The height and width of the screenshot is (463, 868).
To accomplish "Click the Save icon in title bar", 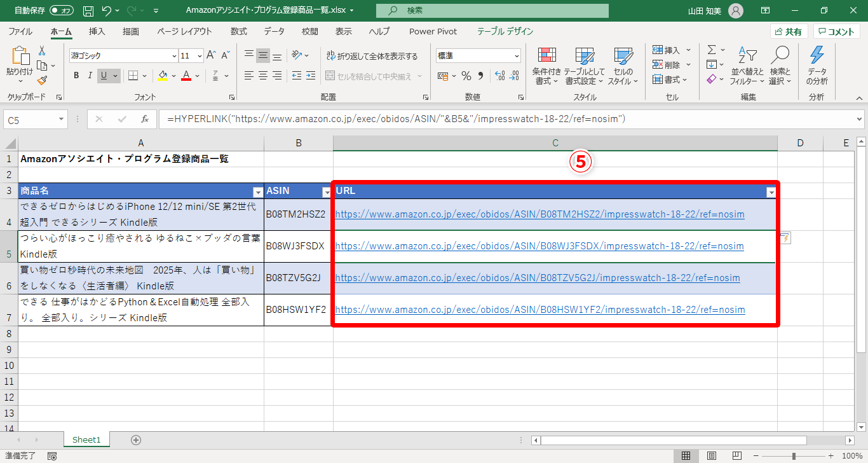I will point(88,11).
